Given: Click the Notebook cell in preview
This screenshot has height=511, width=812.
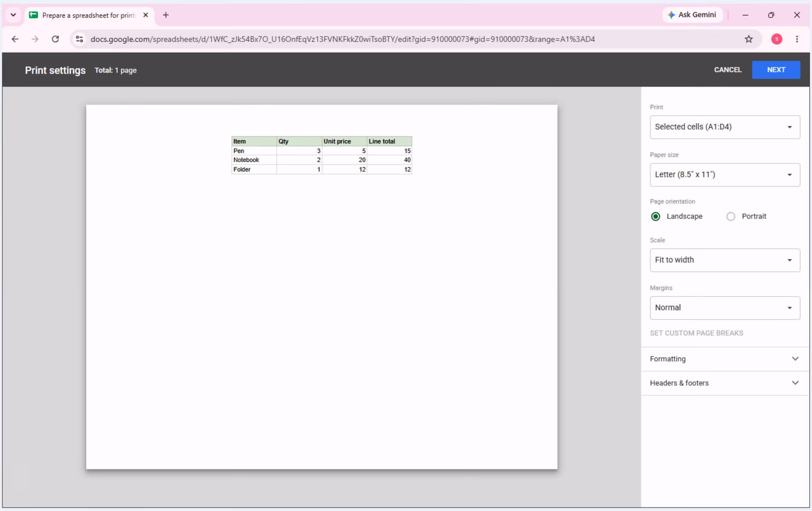Looking at the screenshot, I should coord(254,160).
